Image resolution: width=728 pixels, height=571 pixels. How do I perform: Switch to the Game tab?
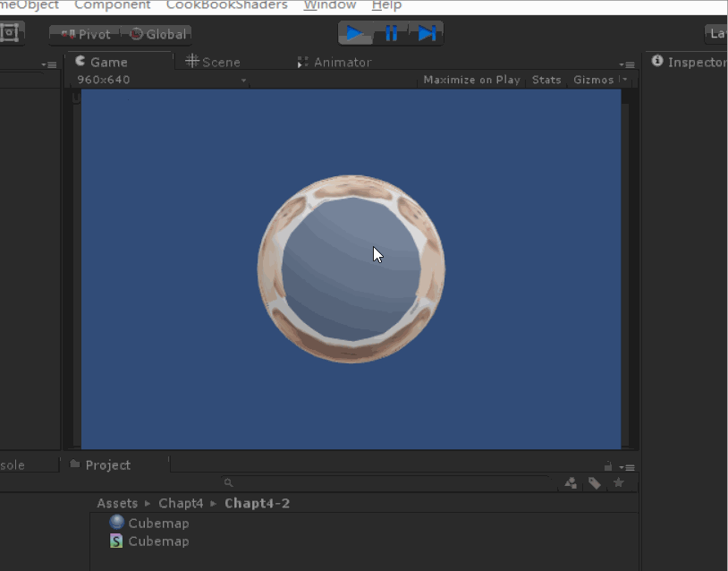(119, 62)
